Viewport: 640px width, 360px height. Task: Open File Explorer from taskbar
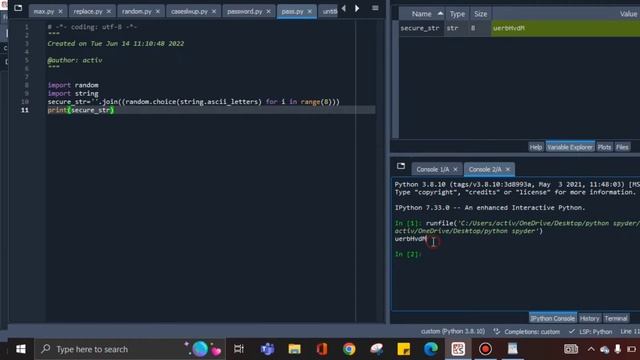[x=294, y=349]
